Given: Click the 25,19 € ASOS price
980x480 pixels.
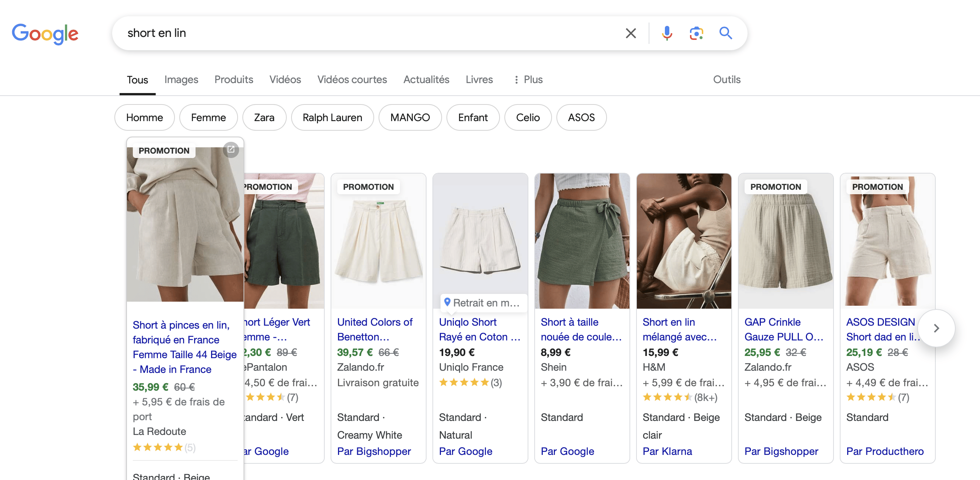Looking at the screenshot, I should [863, 352].
